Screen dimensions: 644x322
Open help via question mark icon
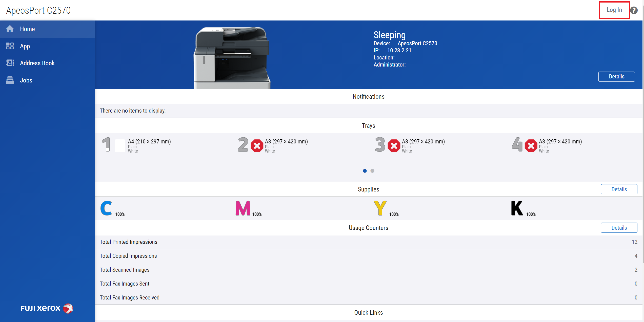pyautogui.click(x=634, y=10)
